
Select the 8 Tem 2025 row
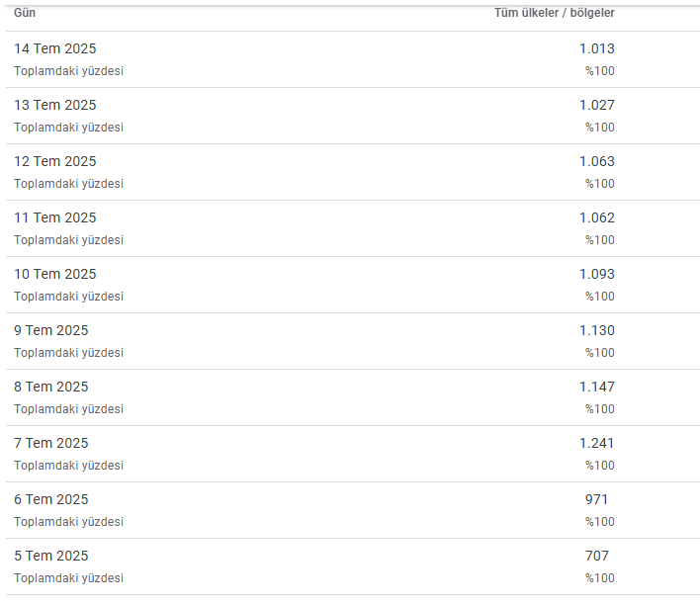pyautogui.click(x=353, y=397)
